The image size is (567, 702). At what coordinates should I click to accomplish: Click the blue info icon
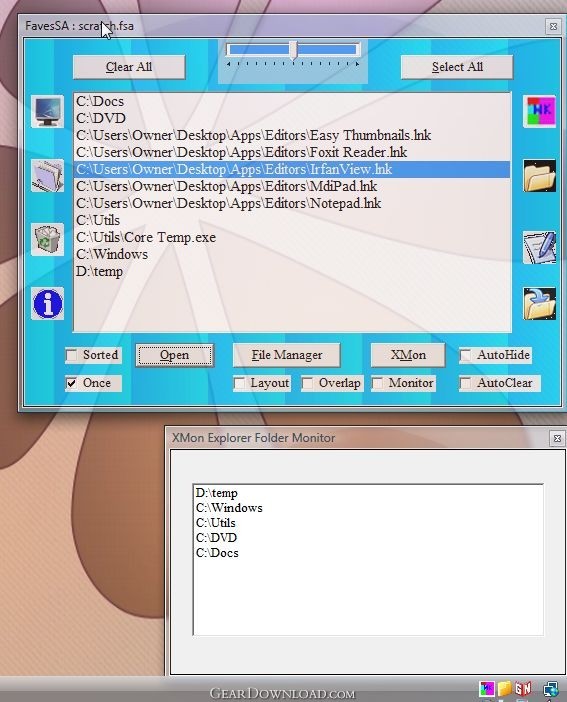pos(47,304)
